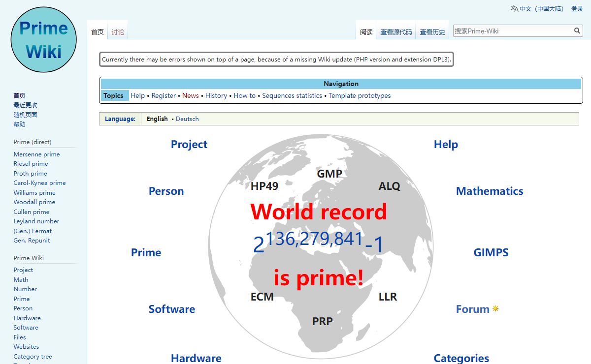Open Number in the sidebar

pyautogui.click(x=25, y=289)
